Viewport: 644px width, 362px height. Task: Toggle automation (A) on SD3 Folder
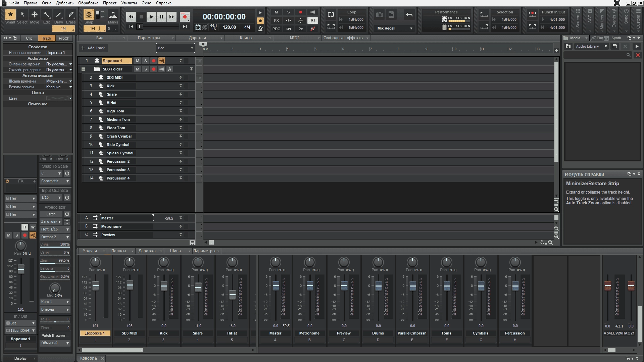click(170, 69)
